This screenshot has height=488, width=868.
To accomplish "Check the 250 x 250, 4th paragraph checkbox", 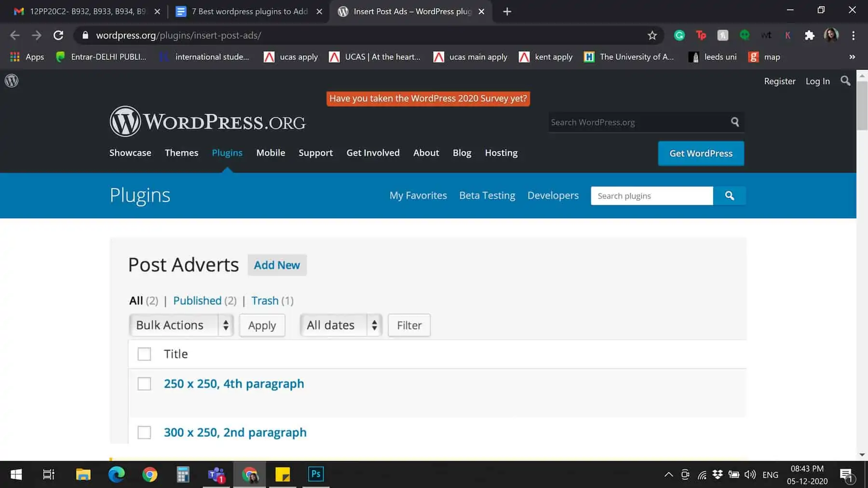I will 144,384.
